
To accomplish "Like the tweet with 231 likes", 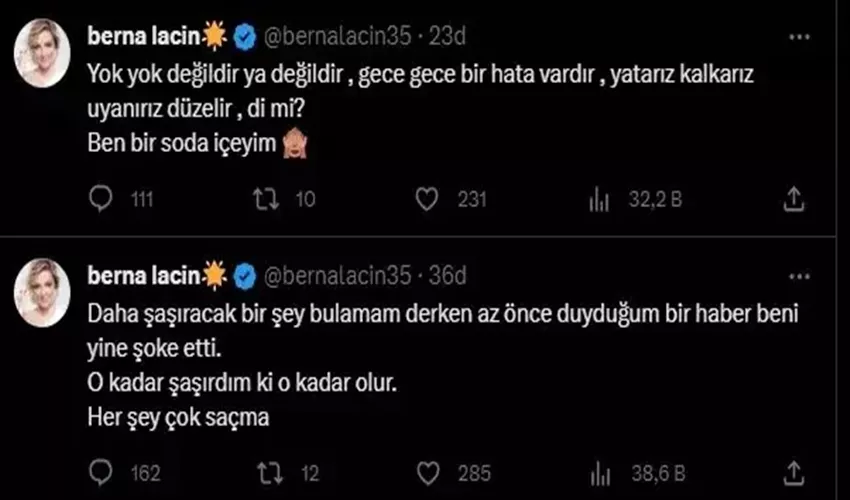I will tap(427, 199).
